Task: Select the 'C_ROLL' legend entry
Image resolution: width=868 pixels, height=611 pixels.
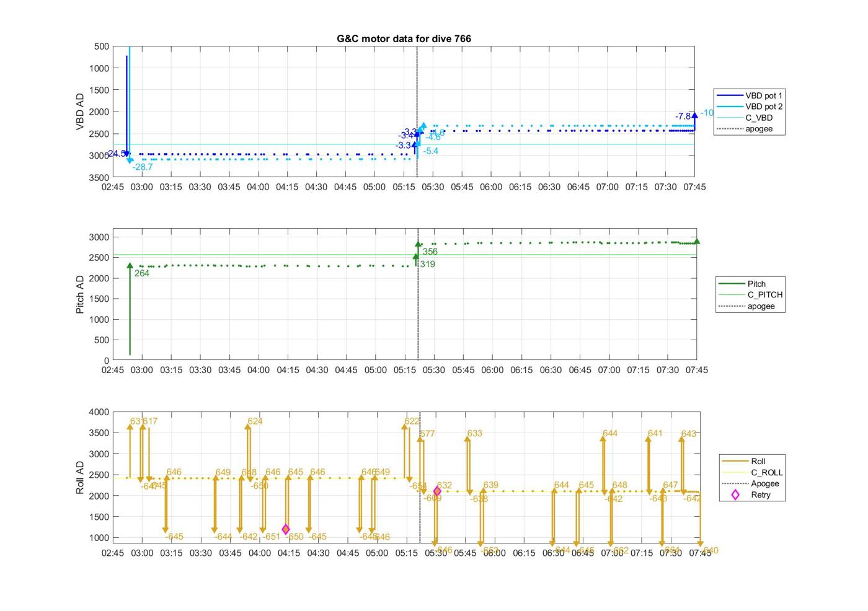Action: coord(753,472)
